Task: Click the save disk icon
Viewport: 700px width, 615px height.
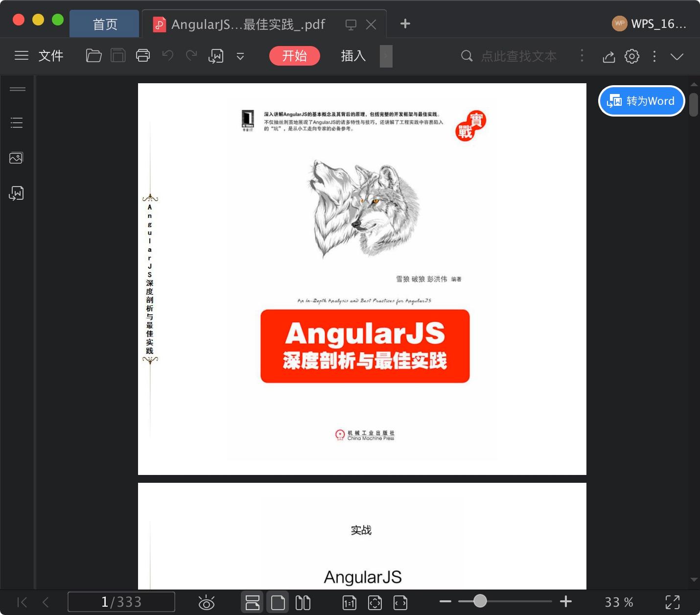Action: point(118,56)
